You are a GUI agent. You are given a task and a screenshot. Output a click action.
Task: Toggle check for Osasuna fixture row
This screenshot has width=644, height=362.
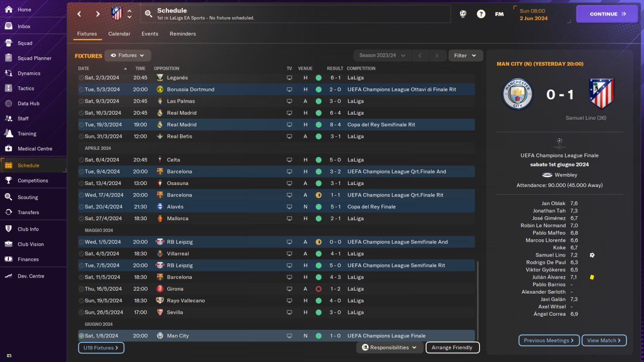tap(81, 183)
